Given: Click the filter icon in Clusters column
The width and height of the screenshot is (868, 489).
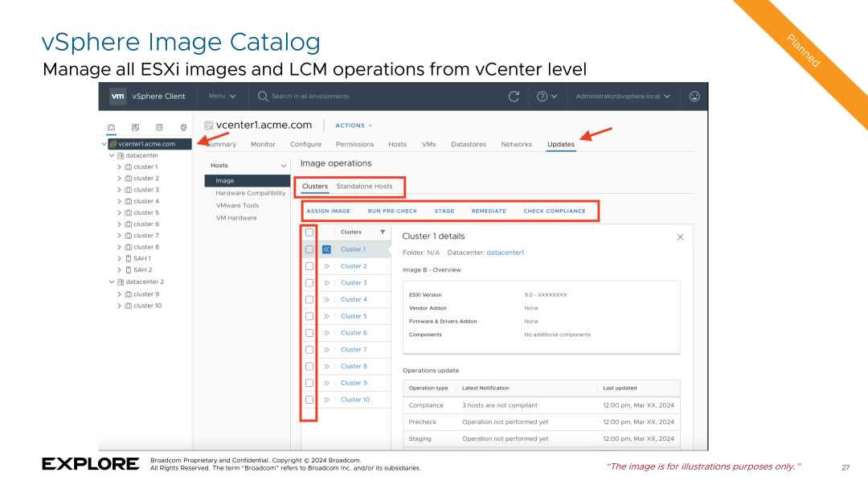Looking at the screenshot, I should coord(383,232).
